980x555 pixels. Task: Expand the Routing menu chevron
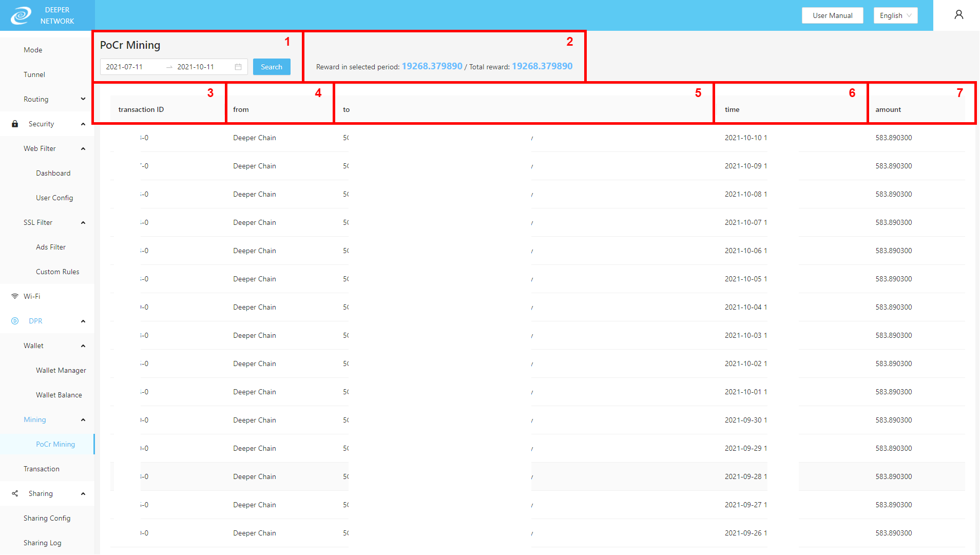[83, 99]
